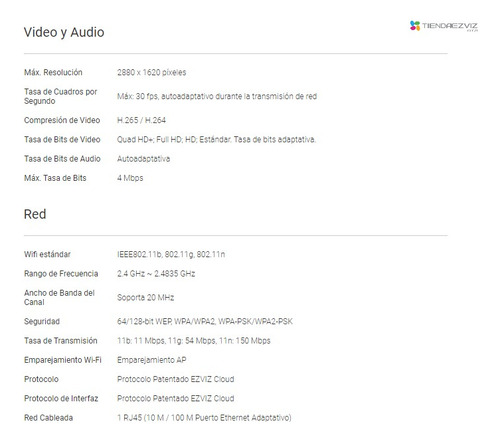The height and width of the screenshot is (442, 500).
Task: Click the Red section heading
Action: coord(35,214)
